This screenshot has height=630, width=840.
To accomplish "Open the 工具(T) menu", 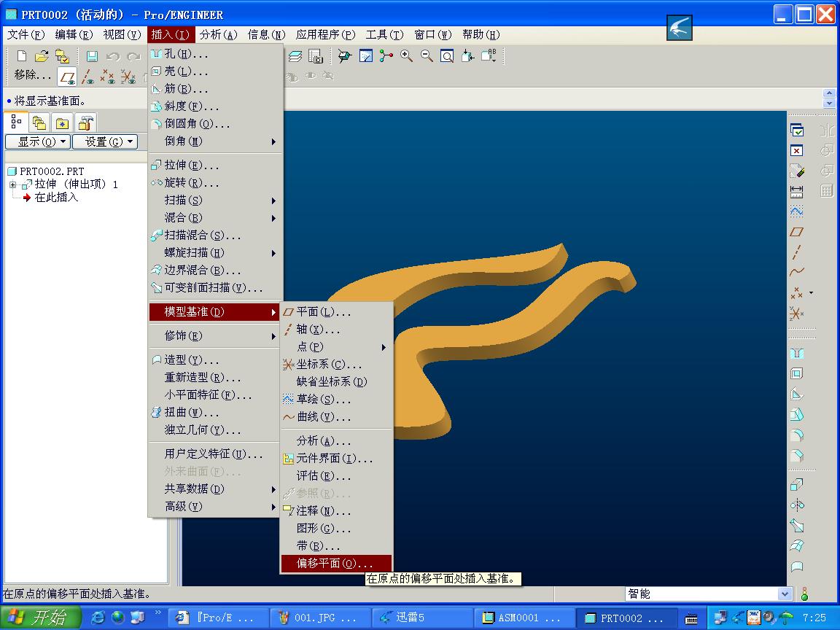I will click(x=384, y=35).
